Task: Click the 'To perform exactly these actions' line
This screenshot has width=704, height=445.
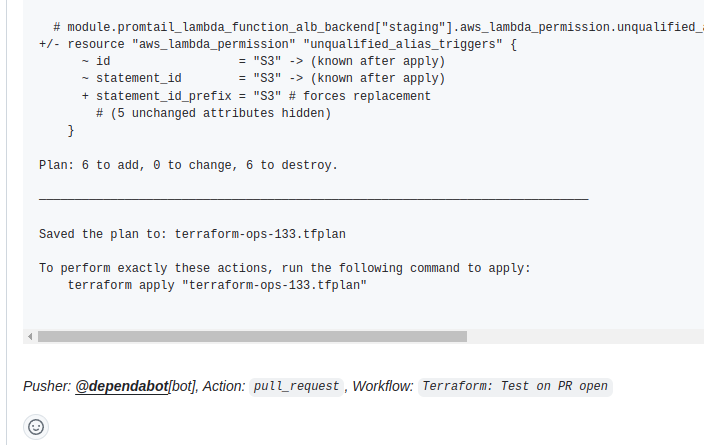Action: [x=285, y=268]
